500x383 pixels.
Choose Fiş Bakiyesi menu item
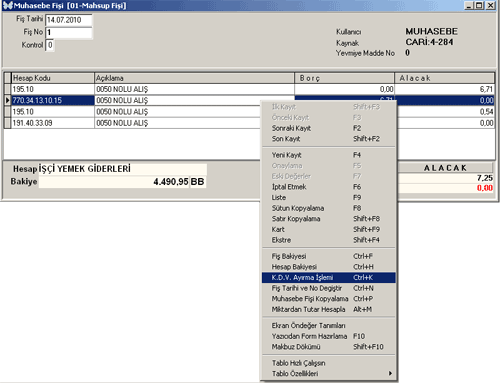[328, 256]
